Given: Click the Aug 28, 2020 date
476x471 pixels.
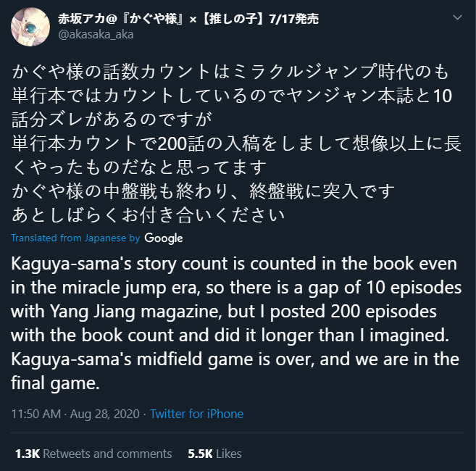Looking at the screenshot, I should (105, 414).
